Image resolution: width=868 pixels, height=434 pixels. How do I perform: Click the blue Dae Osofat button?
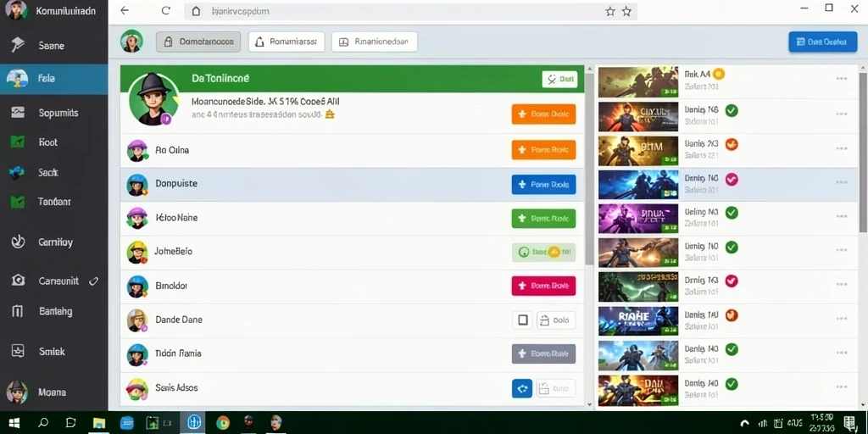[x=822, y=42]
